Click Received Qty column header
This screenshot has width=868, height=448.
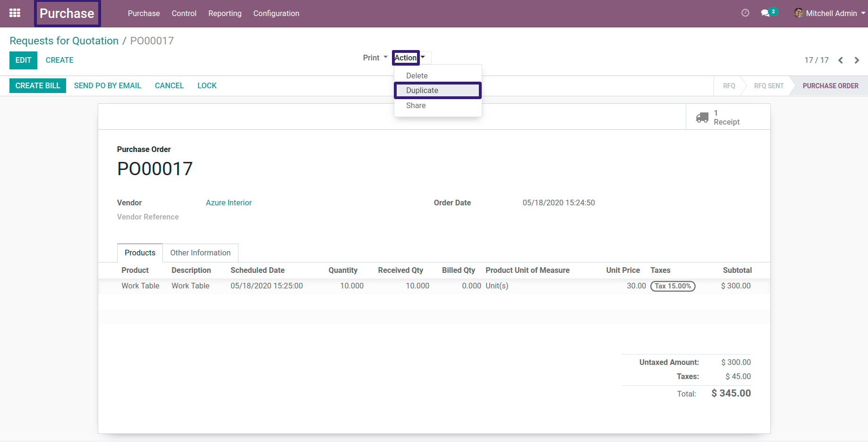400,270
